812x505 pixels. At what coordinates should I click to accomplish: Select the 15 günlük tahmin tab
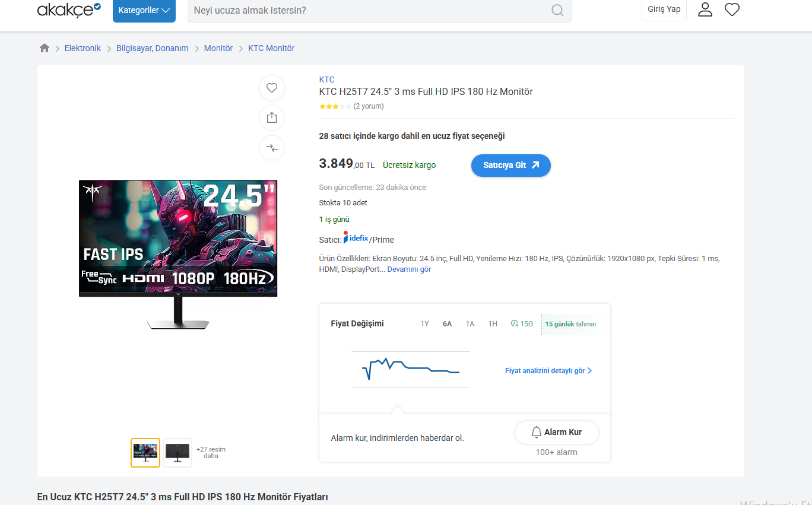click(571, 324)
